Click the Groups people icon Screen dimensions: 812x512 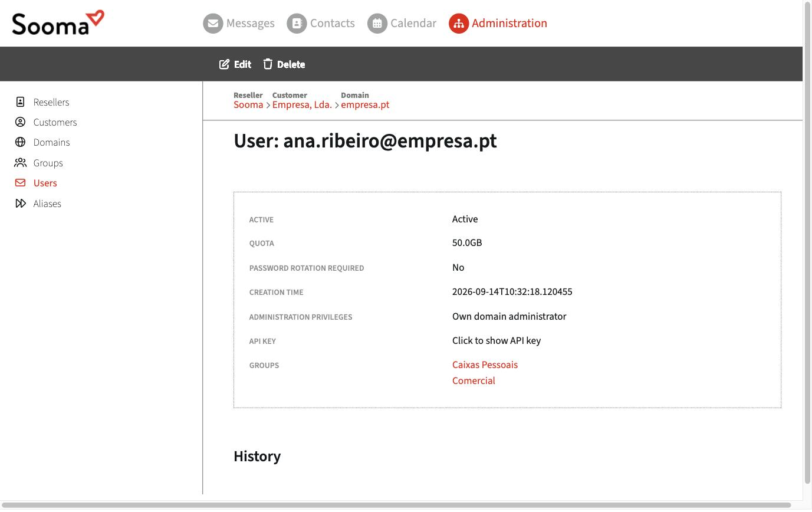coord(21,163)
